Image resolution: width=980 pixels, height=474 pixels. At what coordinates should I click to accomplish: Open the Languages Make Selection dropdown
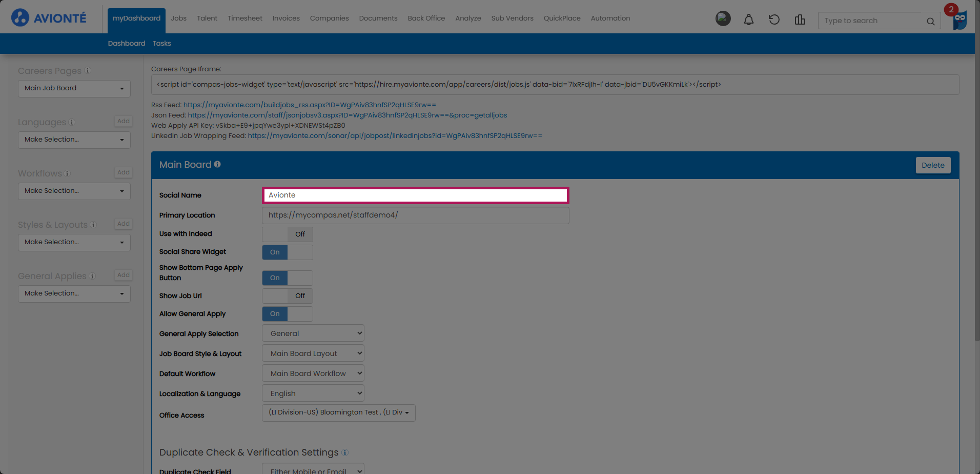[x=74, y=140]
